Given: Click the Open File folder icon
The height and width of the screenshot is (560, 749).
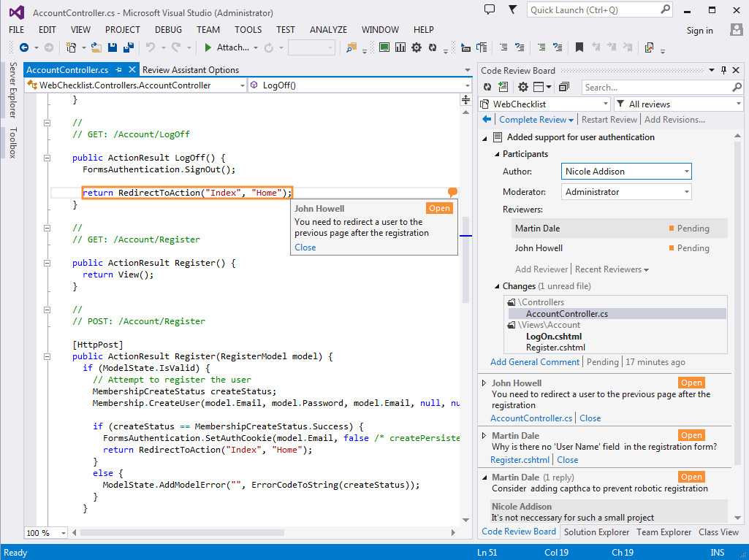Looking at the screenshot, I should coord(96,47).
